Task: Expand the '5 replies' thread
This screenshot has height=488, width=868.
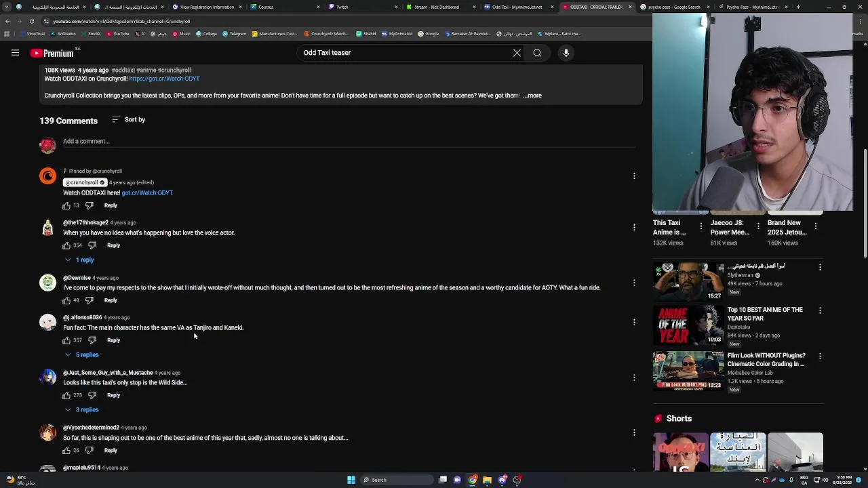Action: tap(81, 355)
